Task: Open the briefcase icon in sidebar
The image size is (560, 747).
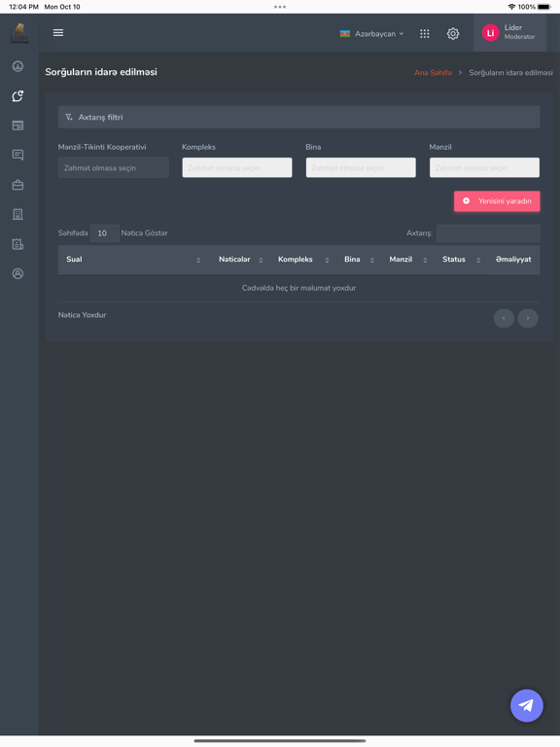Action: click(17, 185)
